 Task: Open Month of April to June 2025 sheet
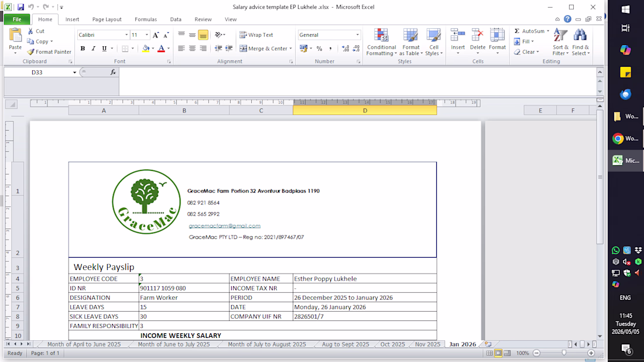(84, 344)
